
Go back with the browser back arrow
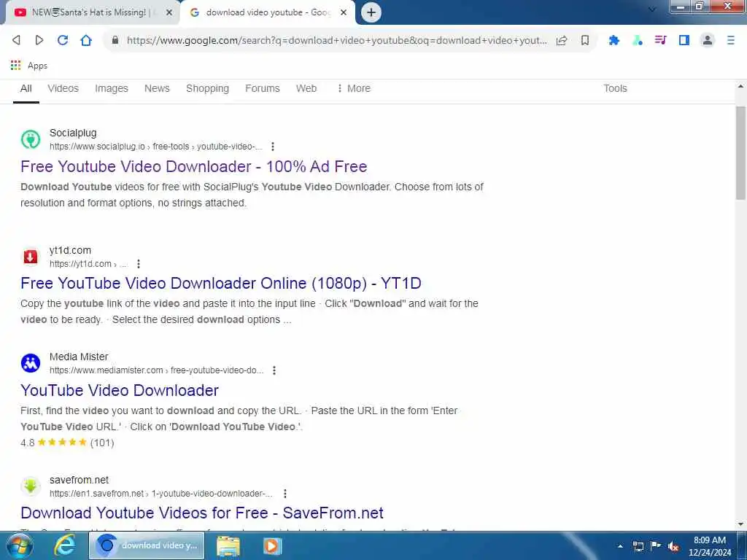point(16,41)
